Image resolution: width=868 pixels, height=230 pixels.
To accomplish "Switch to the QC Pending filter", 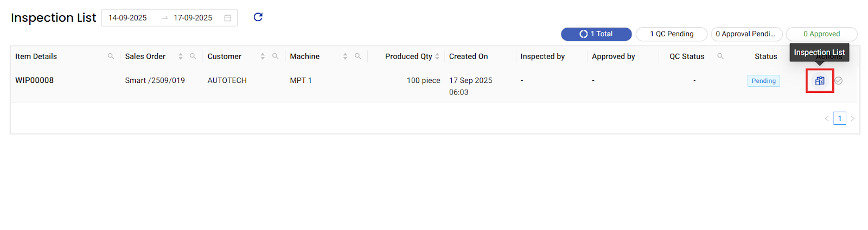I will pos(672,34).
